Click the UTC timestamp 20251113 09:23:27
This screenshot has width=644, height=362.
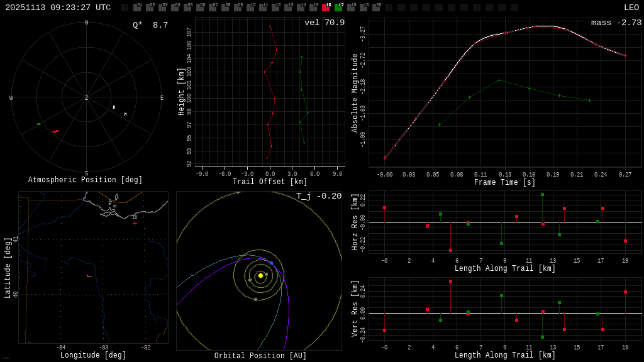coord(58,8)
